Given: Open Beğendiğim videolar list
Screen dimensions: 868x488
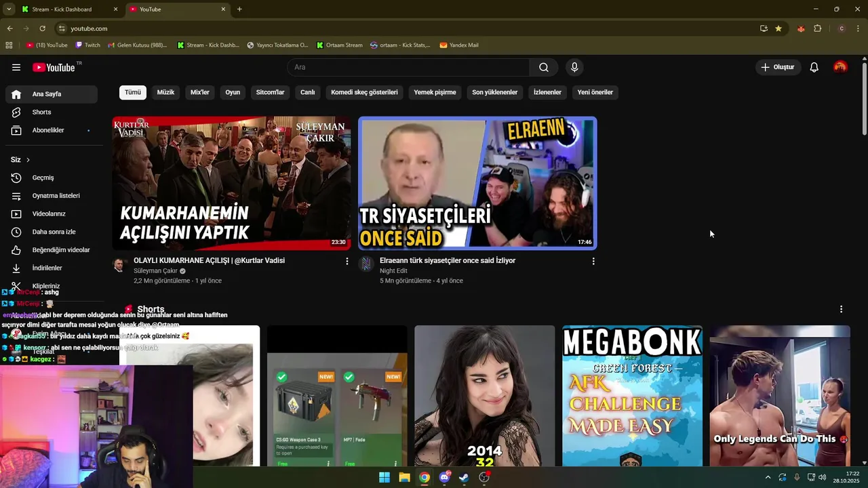Looking at the screenshot, I should coord(52,250).
